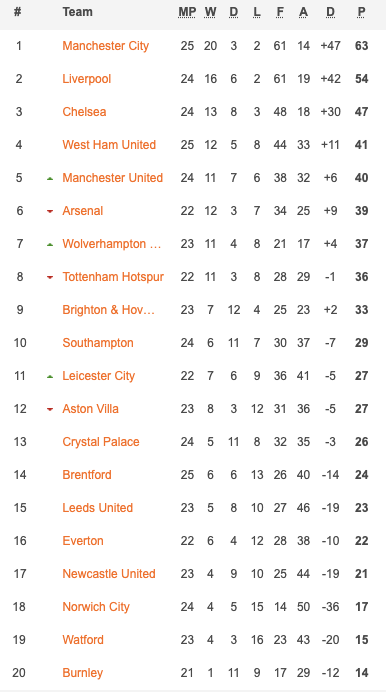The image size is (386, 692).
Task: Click the Team column header
Action: (77, 12)
